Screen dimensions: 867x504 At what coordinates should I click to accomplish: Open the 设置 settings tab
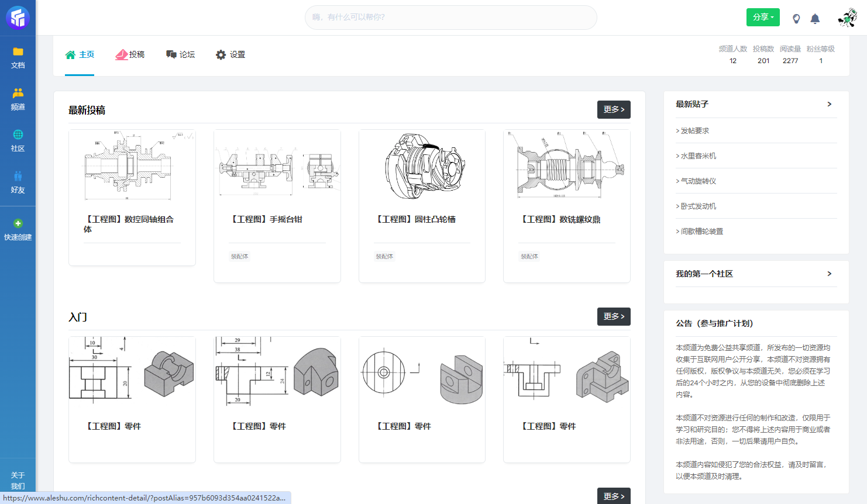tap(230, 54)
